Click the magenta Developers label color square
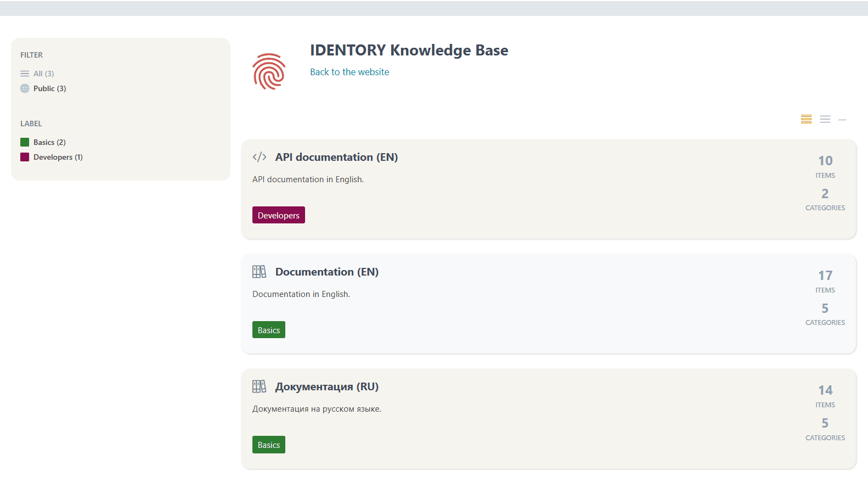Viewport: 868px width, 477px height. pos(25,157)
